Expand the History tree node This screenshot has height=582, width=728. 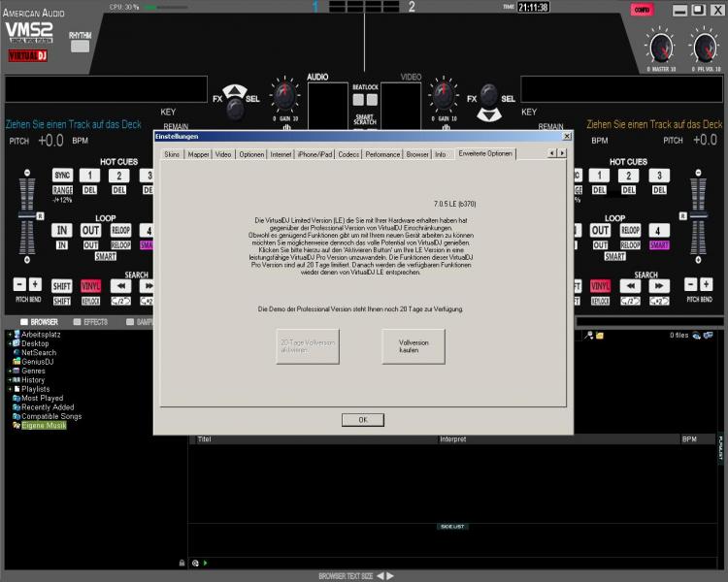[x=10, y=379]
